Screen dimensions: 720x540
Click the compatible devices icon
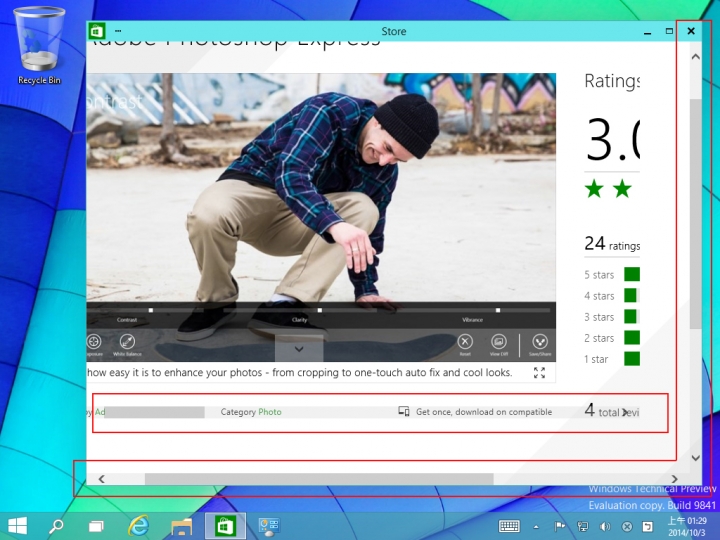[x=404, y=411]
